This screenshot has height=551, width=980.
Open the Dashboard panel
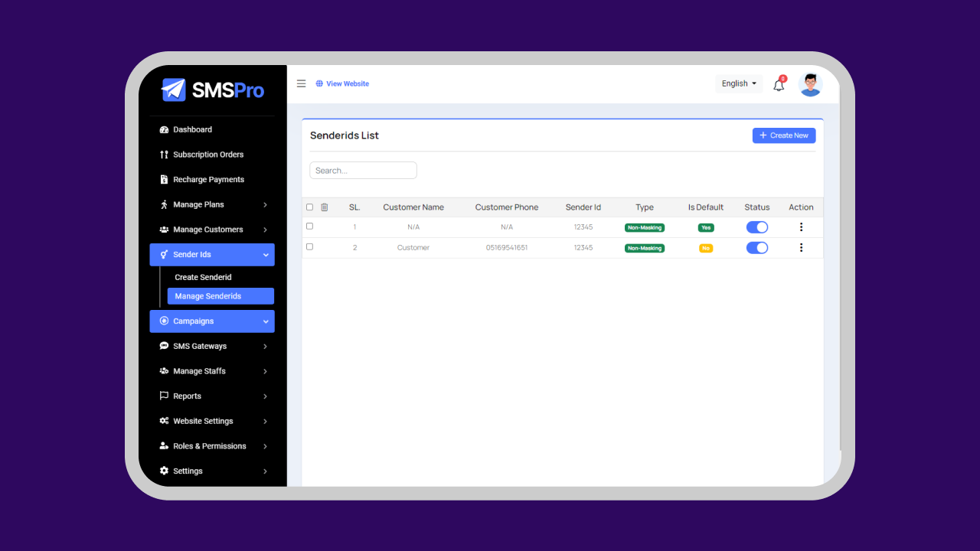(191, 129)
